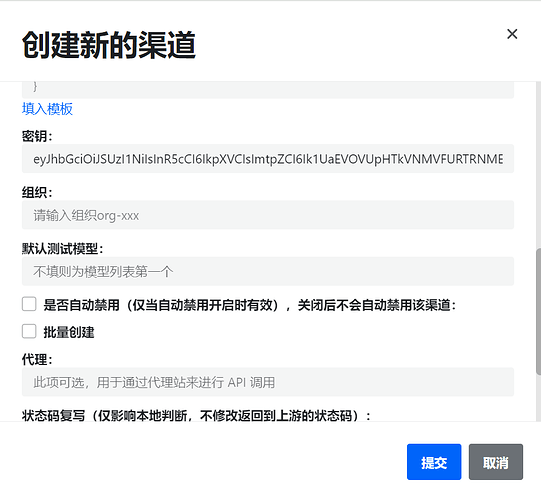Click the 填入模板 link
This screenshot has height=500, width=541.
click(x=47, y=109)
